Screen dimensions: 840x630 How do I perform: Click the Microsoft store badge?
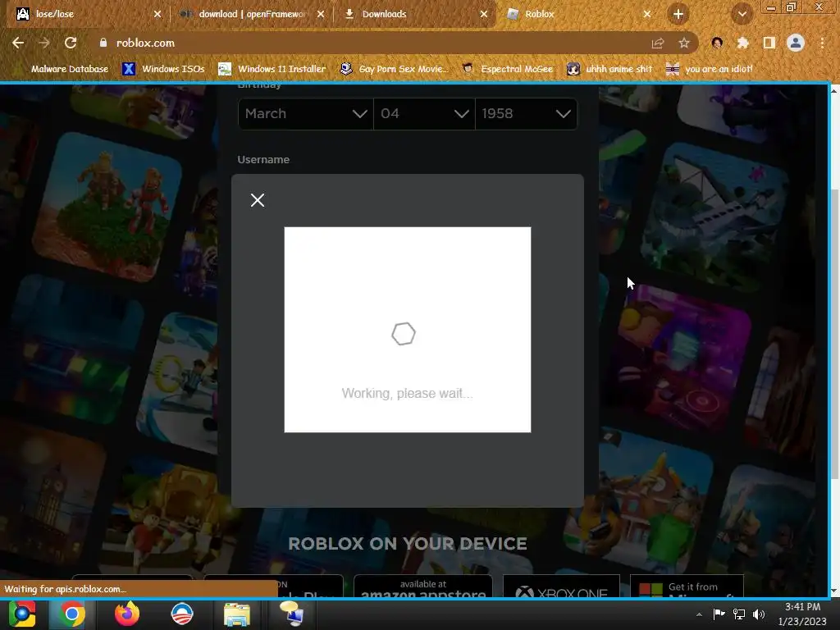click(x=687, y=587)
